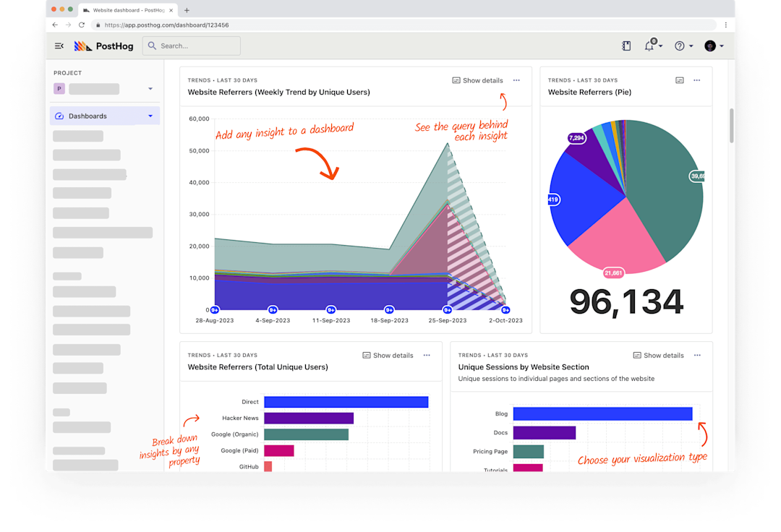Open the three-dot menu on the Weekly Trend card

click(516, 80)
